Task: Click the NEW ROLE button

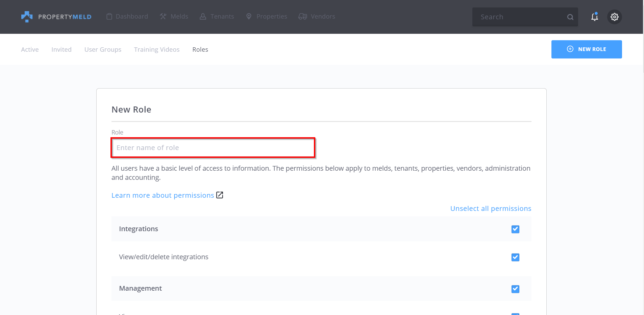Action: tap(586, 49)
